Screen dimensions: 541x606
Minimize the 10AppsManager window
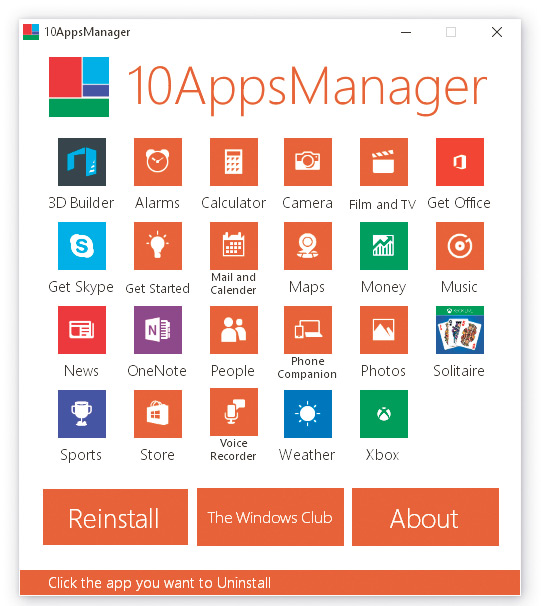(406, 32)
